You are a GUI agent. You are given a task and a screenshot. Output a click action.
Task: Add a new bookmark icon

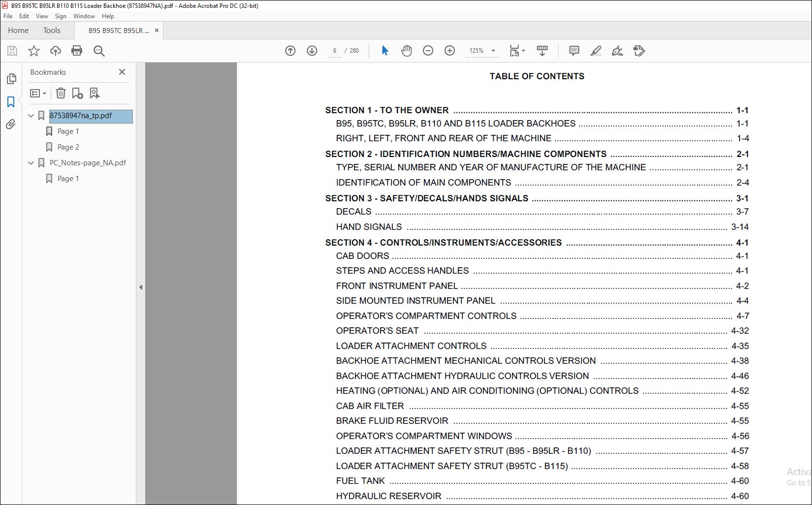pyautogui.click(x=77, y=93)
